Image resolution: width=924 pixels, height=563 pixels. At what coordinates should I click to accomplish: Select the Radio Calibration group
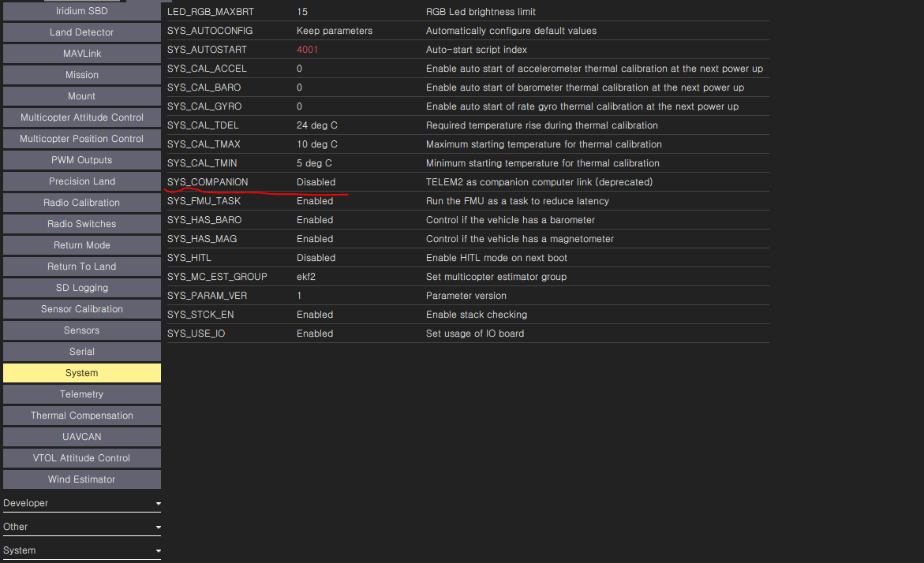coord(81,202)
